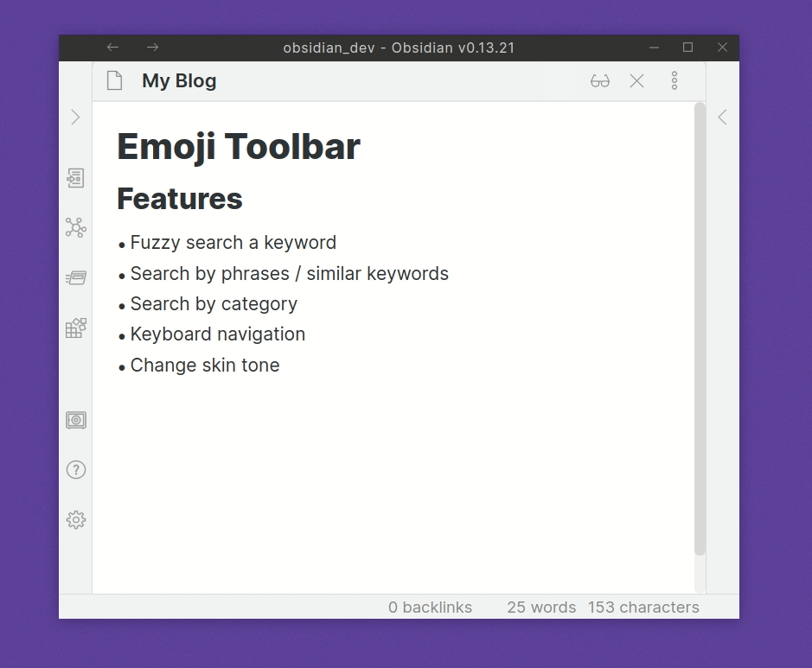The width and height of the screenshot is (812, 668).
Task: Open the command palette
Action: pyautogui.click(x=75, y=277)
